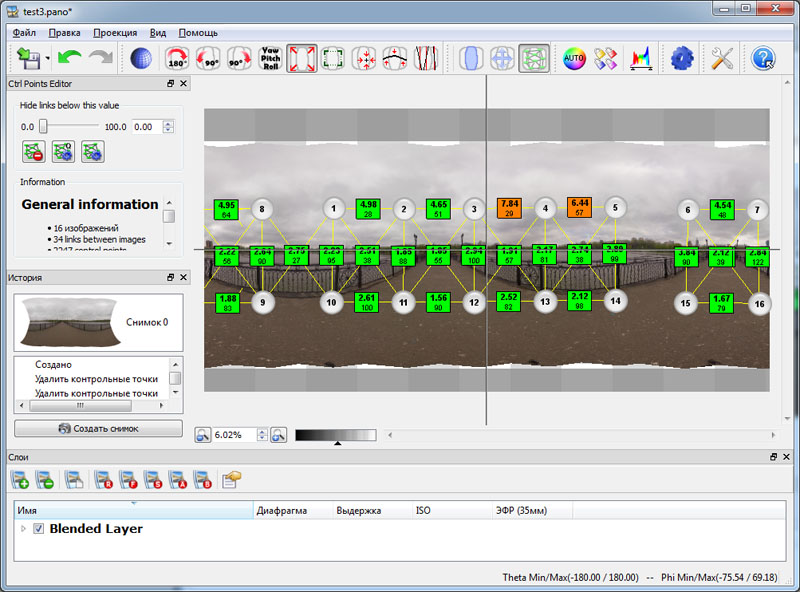
Task: Rotate panorama 180 degrees
Action: [177, 58]
